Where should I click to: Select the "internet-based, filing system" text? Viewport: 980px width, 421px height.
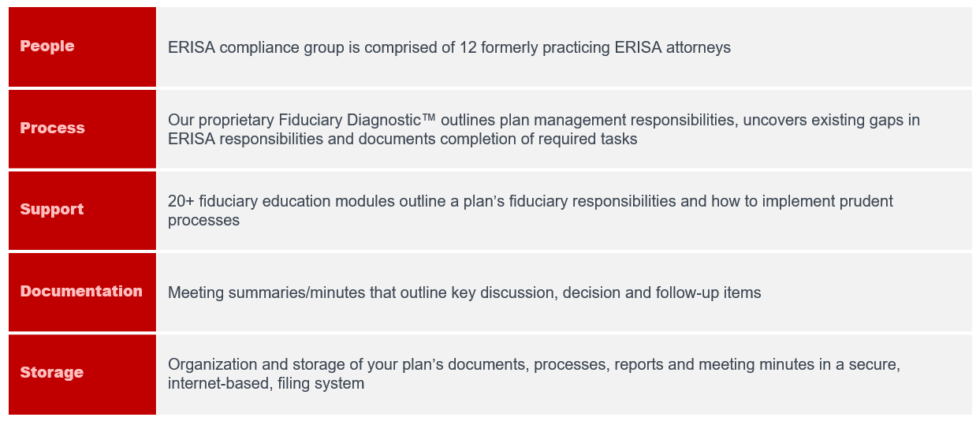[266, 384]
